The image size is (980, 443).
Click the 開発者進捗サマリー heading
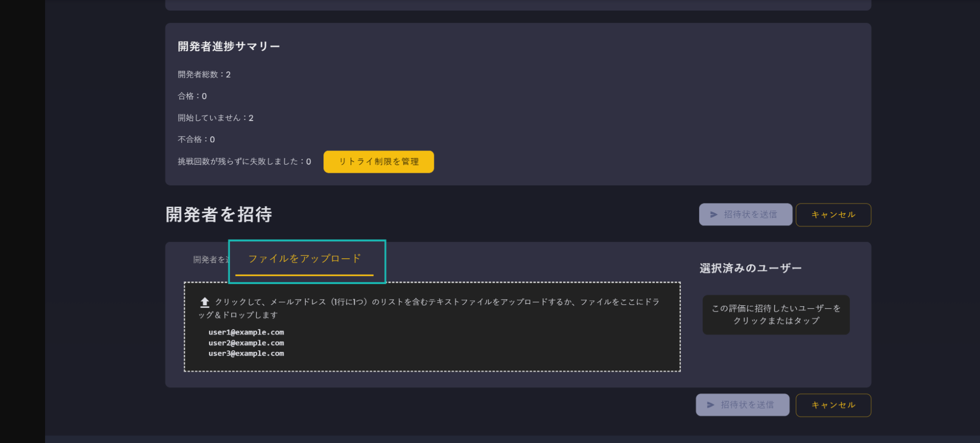pos(229,47)
